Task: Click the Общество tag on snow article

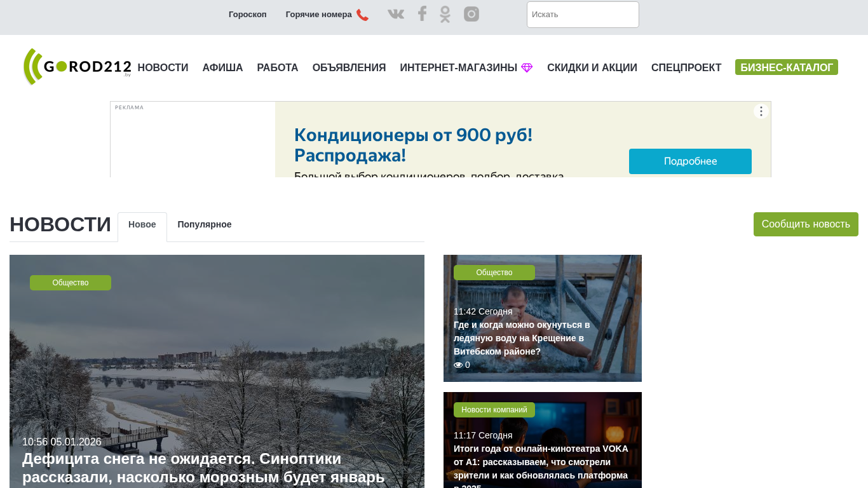Action: click(x=71, y=283)
